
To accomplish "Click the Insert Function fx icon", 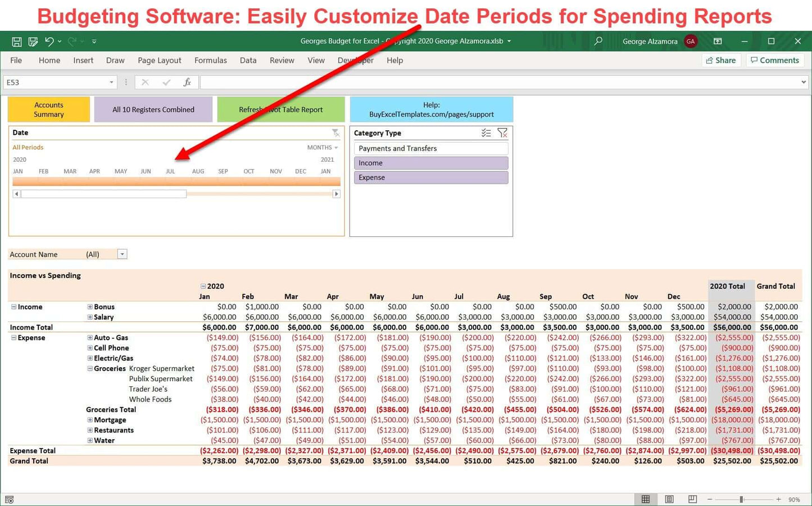I will [x=187, y=83].
